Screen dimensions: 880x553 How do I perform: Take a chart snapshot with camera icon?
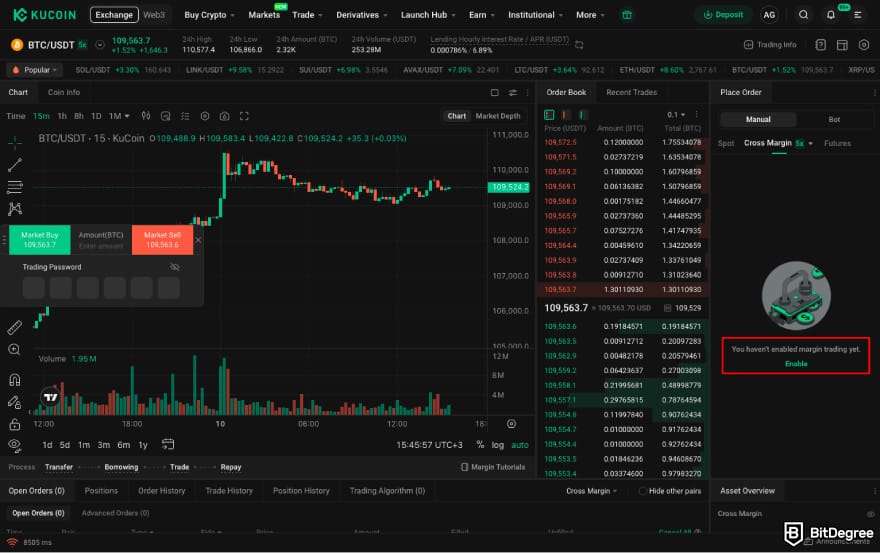pyautogui.click(x=224, y=116)
